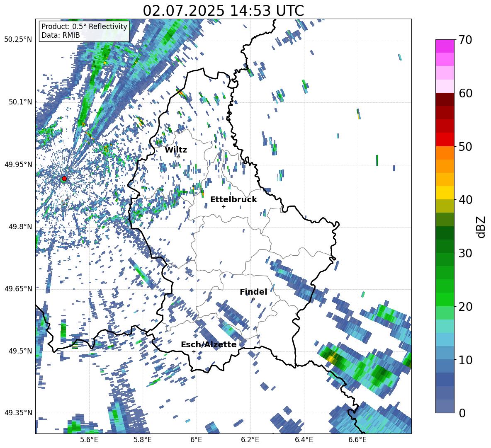Click the 'Data: RMIB' legend text
Viewport: 491px width, 448px height.
click(61, 35)
